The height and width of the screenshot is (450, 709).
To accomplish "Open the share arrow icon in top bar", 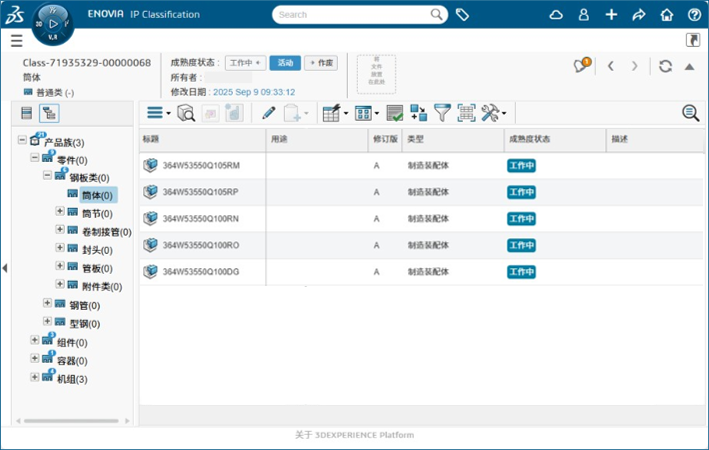I will 639,15.
